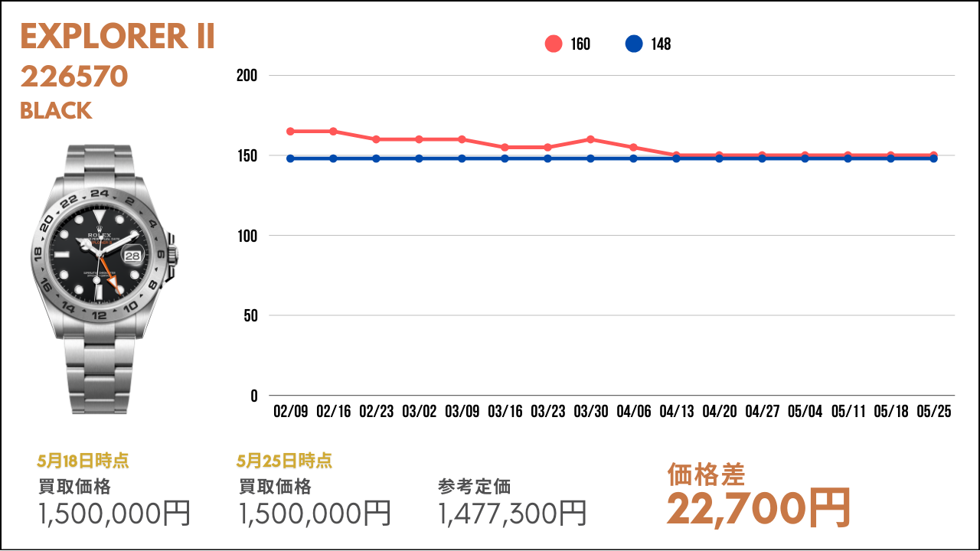Click the blue 148 legend dot
Viewport: 980px width, 551px height.
point(634,44)
